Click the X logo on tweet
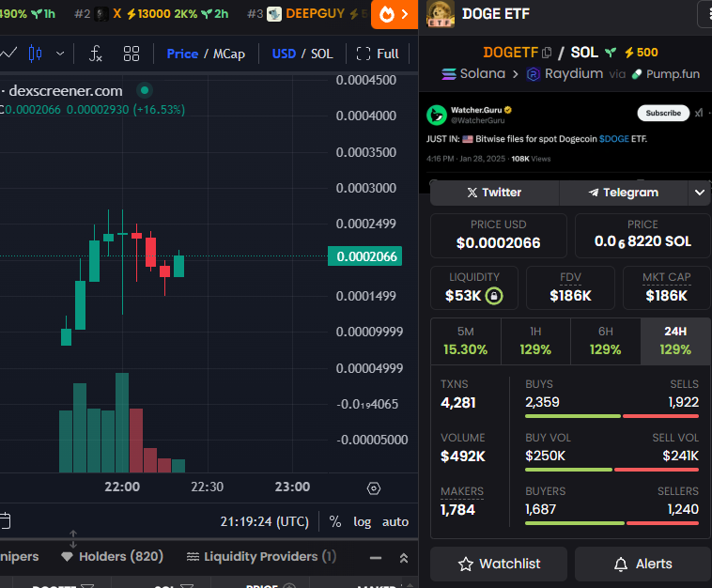The width and height of the screenshot is (712, 588). (x=698, y=113)
